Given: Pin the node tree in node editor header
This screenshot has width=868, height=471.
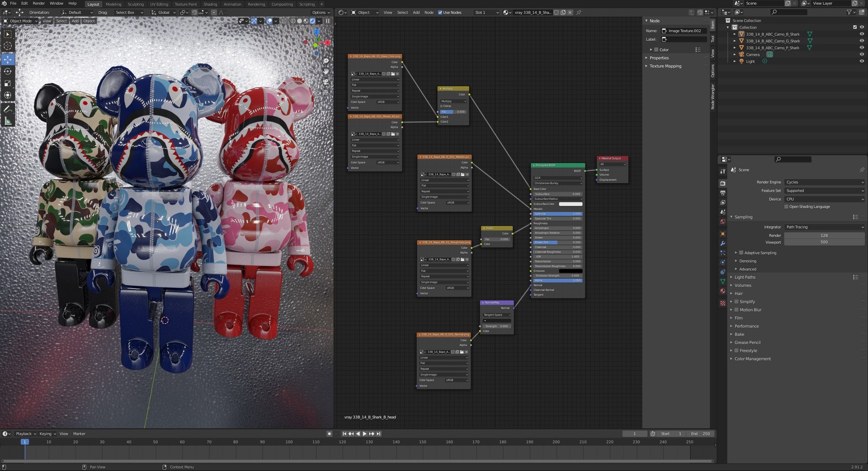Looking at the screenshot, I should coord(579,12).
